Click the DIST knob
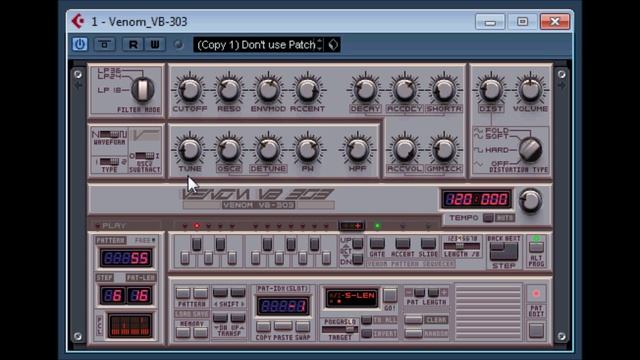This screenshot has width=640, height=360. tap(491, 90)
